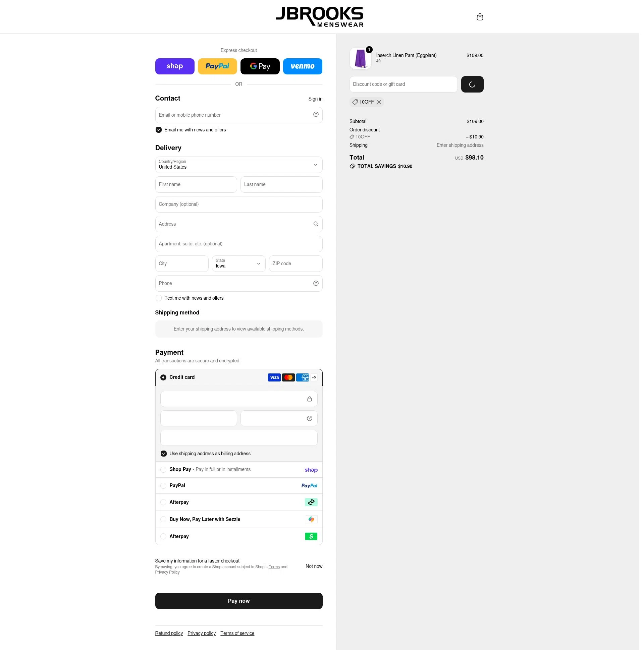Click the security code help icon
The width and height of the screenshot is (644, 650).
(309, 418)
